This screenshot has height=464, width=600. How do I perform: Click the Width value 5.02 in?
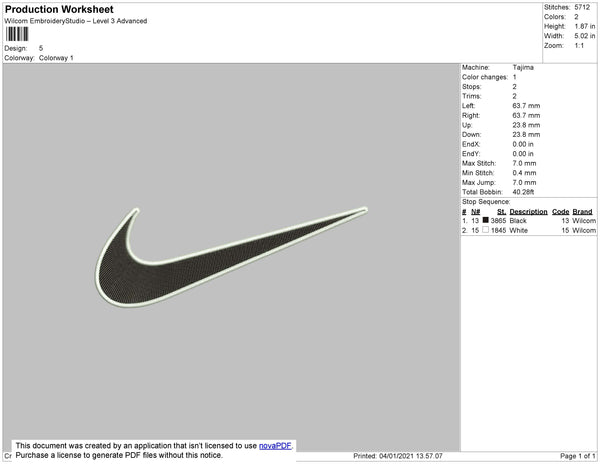click(x=585, y=36)
